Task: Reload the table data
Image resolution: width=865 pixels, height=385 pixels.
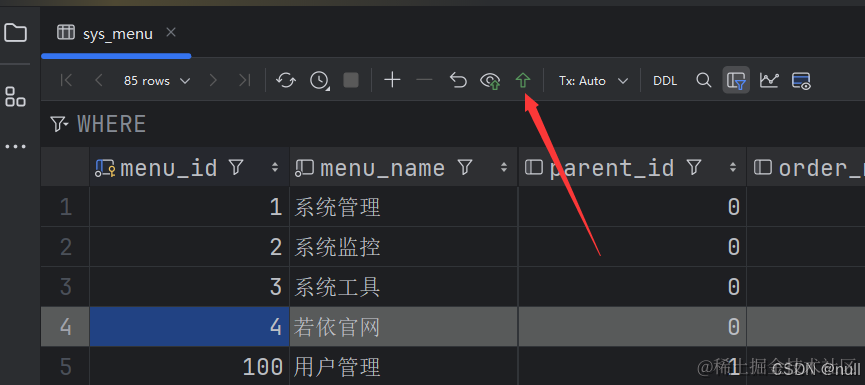Action: point(286,81)
